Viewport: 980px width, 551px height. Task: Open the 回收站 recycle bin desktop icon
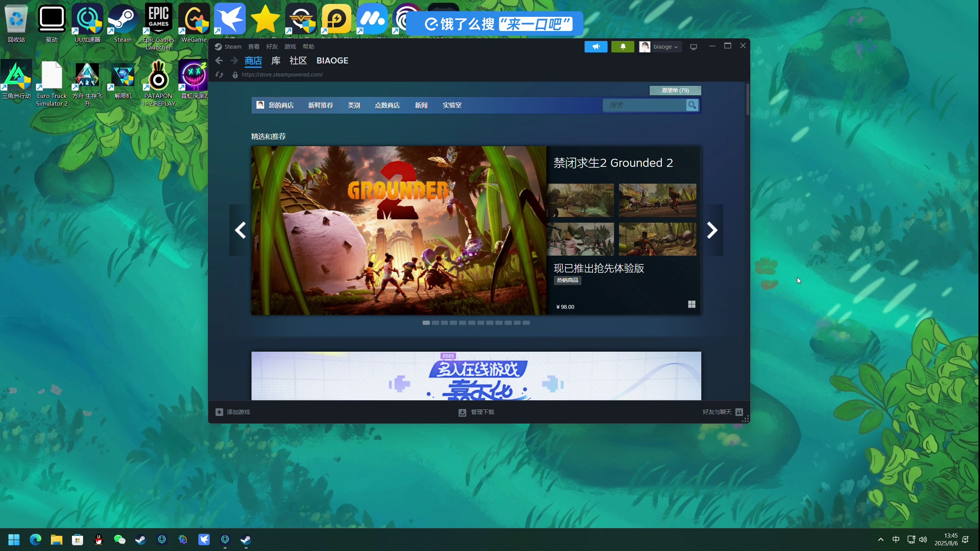pos(16,24)
